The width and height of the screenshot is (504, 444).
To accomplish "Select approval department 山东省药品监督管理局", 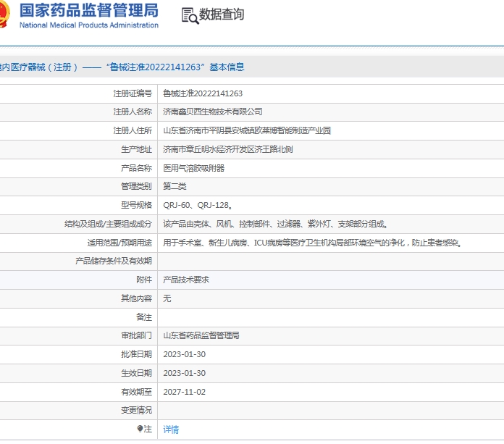I will point(201,335).
